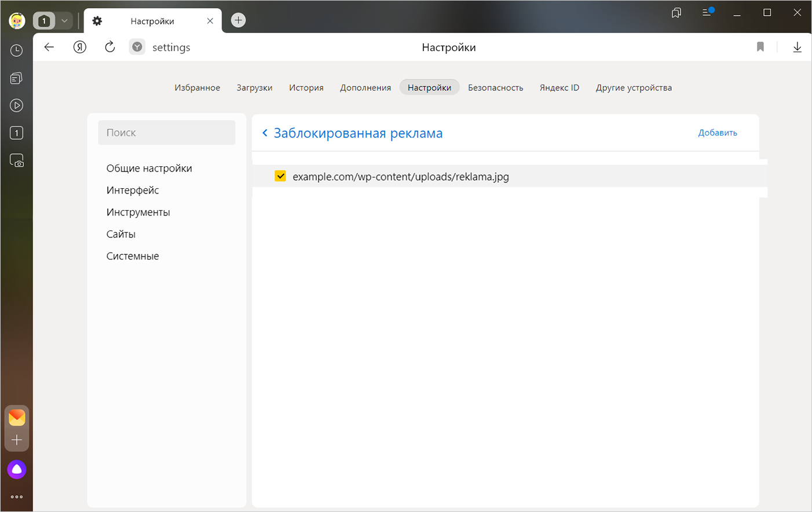Open Другие устройства section
This screenshot has height=512, width=812.
click(634, 87)
